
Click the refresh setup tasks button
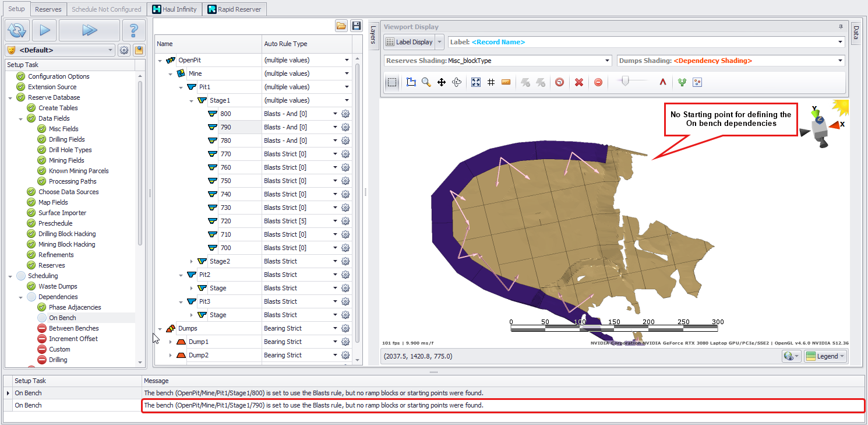17,30
